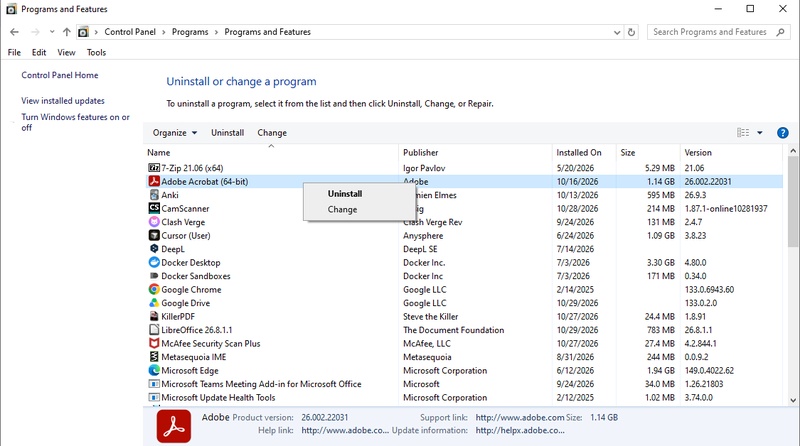The width and height of the screenshot is (800, 446).
Task: Open the Organize dropdown
Action: 174,133
